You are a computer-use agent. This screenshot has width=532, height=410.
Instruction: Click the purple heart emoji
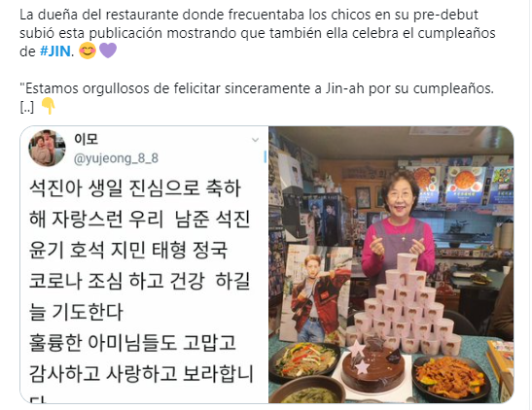click(108, 51)
